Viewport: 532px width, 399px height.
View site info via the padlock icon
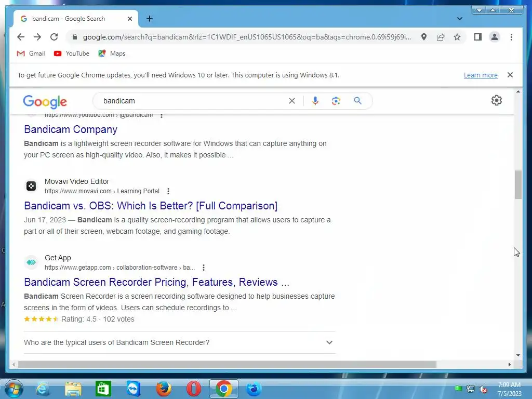tap(75, 37)
